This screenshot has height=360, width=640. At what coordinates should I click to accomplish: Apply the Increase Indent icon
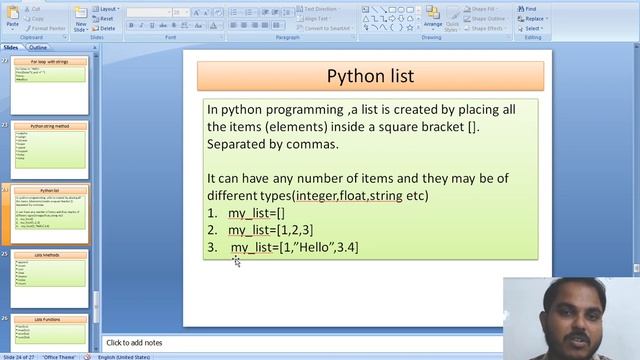pyautogui.click(x=276, y=13)
